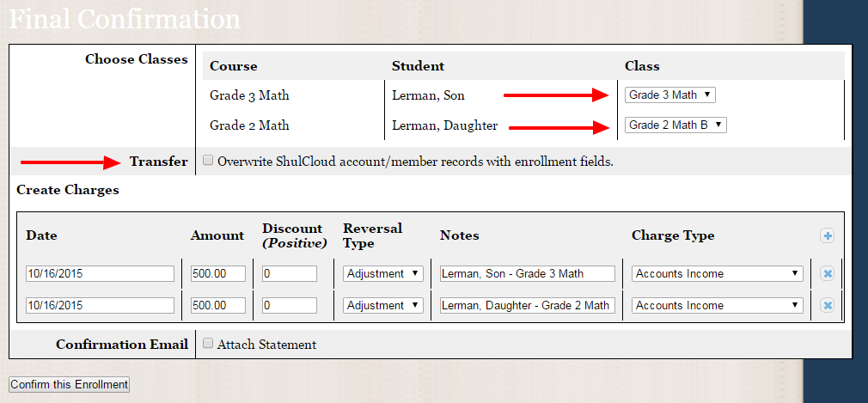
Task: Open Reversal Type dropdown in first charge row
Action: tap(383, 274)
